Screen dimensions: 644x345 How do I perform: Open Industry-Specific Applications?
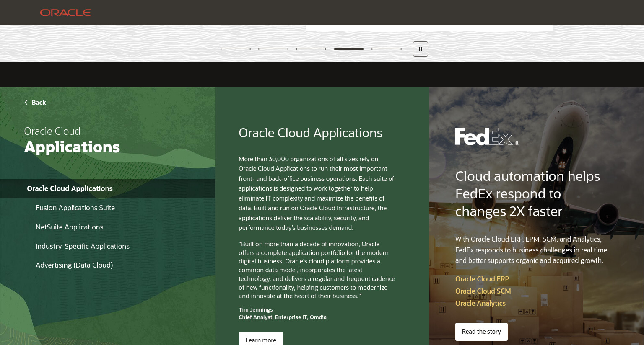83,246
